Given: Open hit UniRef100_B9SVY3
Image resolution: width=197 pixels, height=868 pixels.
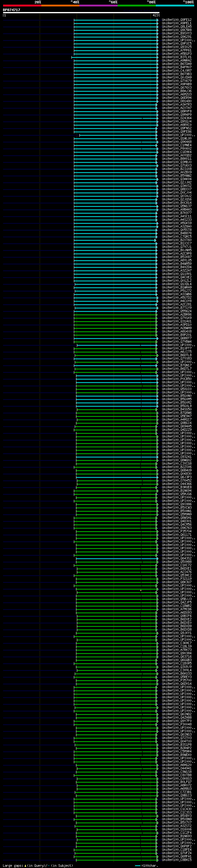Looking at the screenshot, I should coord(177,33).
